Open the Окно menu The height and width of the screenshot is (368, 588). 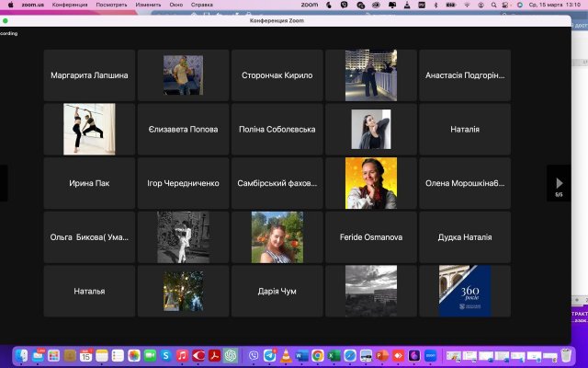176,5
